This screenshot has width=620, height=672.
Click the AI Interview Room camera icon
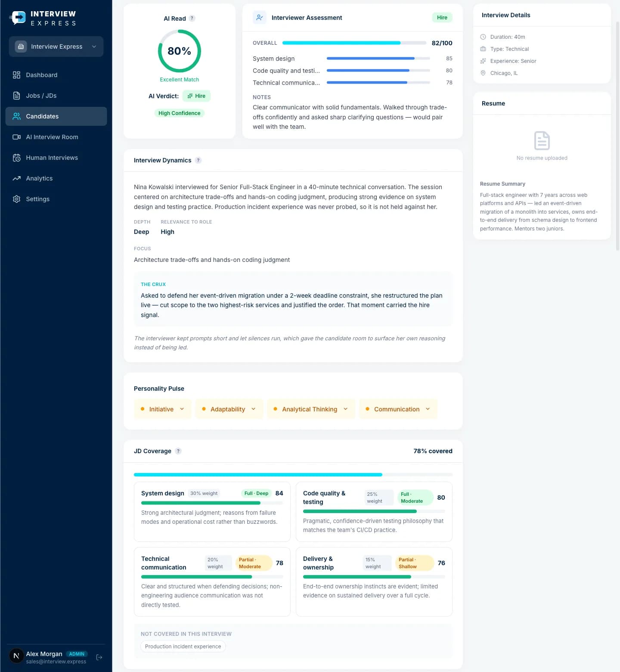[x=16, y=137]
